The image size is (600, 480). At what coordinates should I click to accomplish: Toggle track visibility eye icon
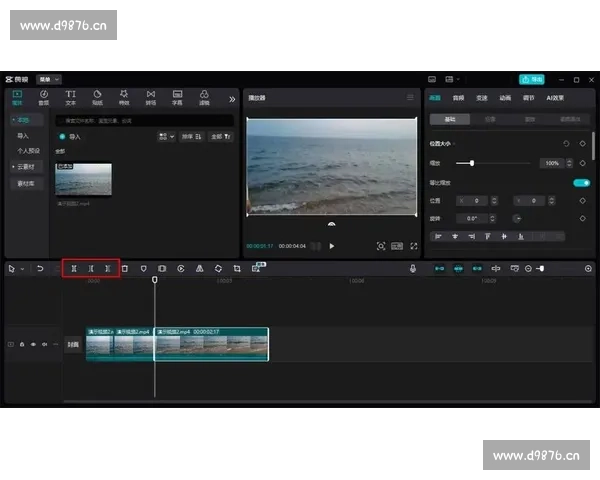32,344
